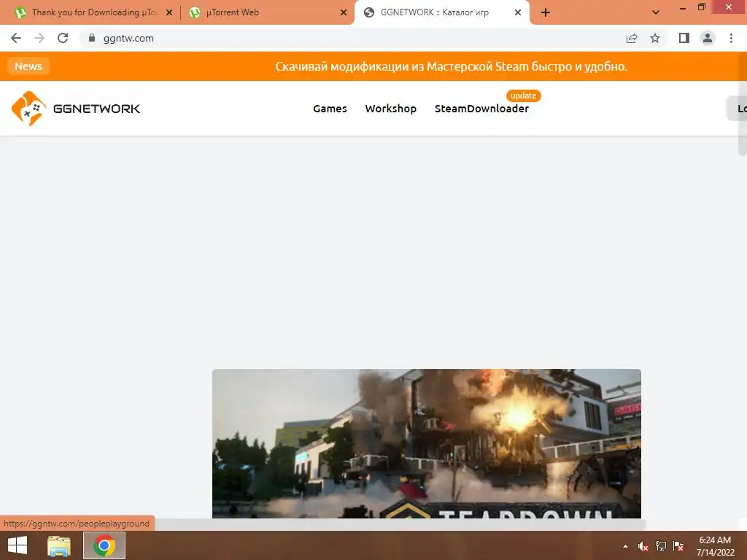Image resolution: width=747 pixels, height=560 pixels.
Task: Click the update badge above SteamDownloader
Action: (x=523, y=96)
